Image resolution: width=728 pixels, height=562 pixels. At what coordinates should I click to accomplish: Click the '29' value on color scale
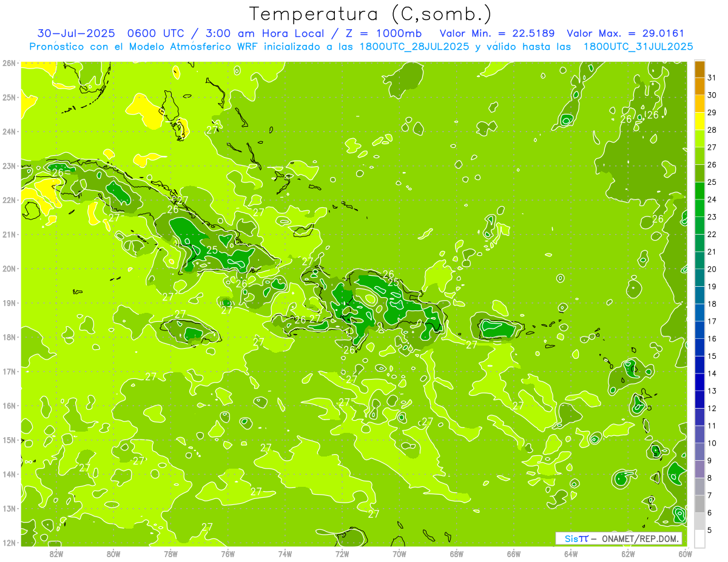pos(712,112)
